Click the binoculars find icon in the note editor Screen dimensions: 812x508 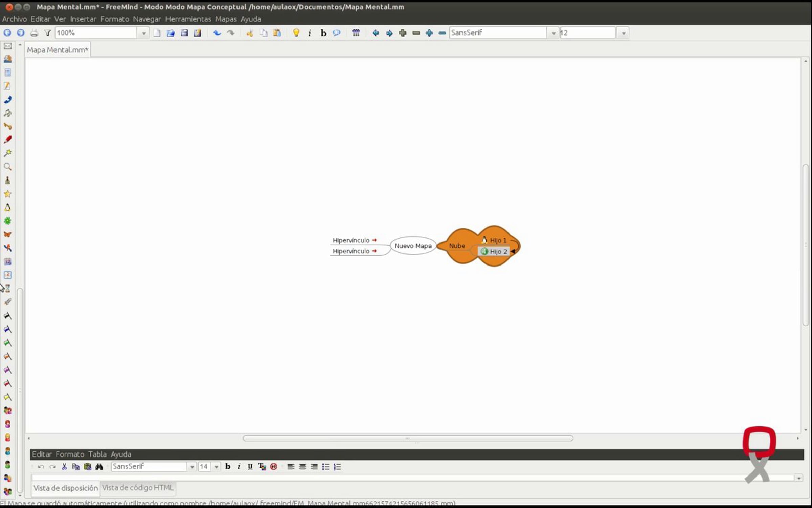tap(99, 467)
